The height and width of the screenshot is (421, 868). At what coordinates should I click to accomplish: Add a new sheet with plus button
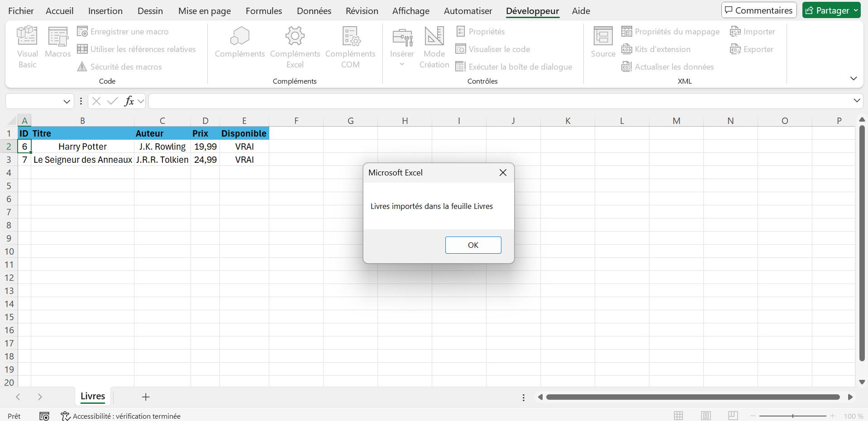146,397
